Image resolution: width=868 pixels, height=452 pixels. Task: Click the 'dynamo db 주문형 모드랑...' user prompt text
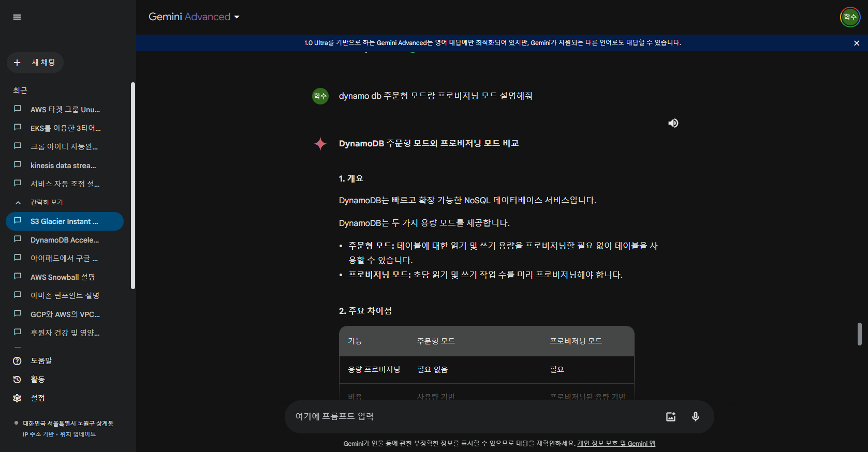pyautogui.click(x=436, y=96)
